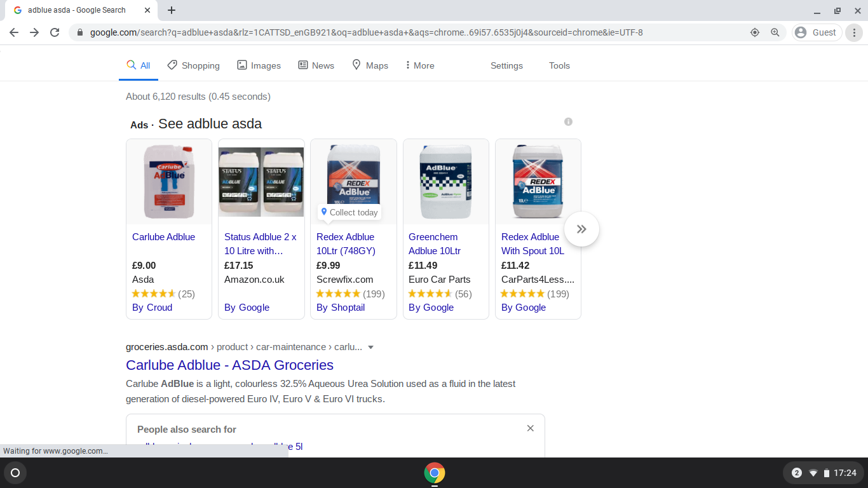
Task: Switch to the Shopping tab
Action: (x=194, y=65)
